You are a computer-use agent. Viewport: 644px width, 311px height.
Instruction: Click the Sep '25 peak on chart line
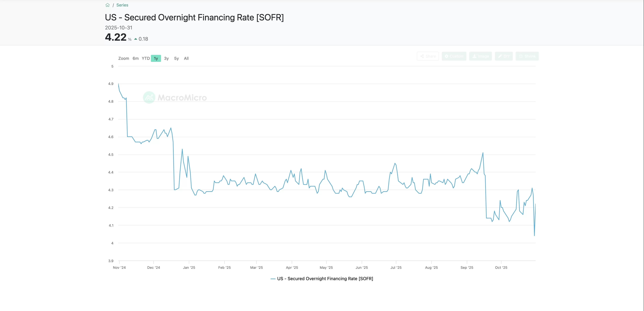[x=483, y=153]
